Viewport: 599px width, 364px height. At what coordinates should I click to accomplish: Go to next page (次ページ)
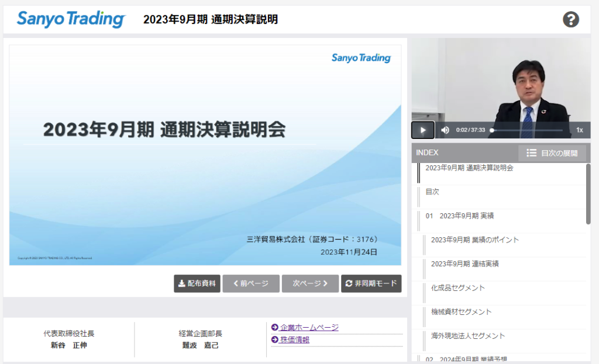click(309, 283)
